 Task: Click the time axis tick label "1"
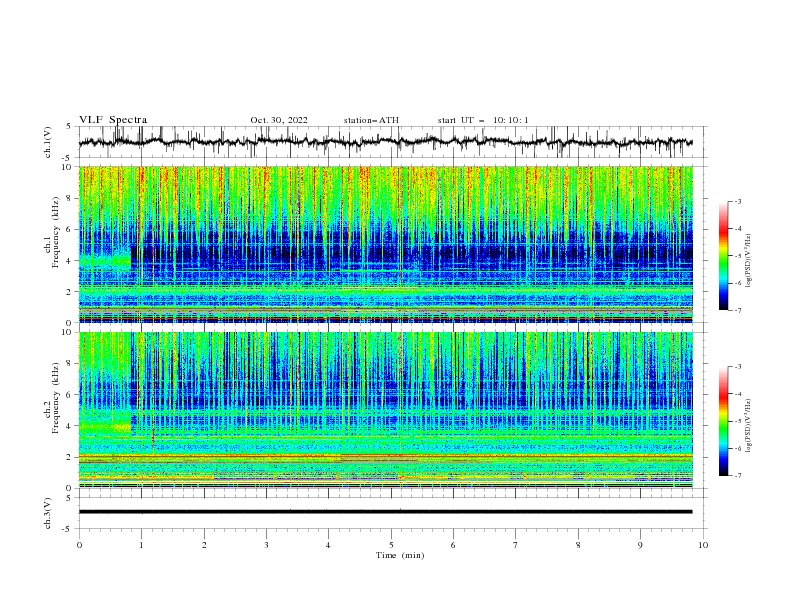[x=142, y=545]
